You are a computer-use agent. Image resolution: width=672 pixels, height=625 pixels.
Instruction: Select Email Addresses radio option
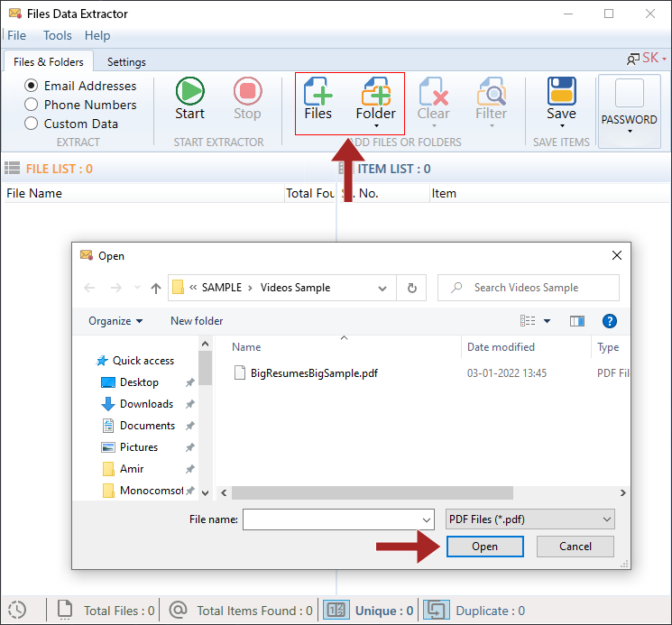pyautogui.click(x=31, y=86)
